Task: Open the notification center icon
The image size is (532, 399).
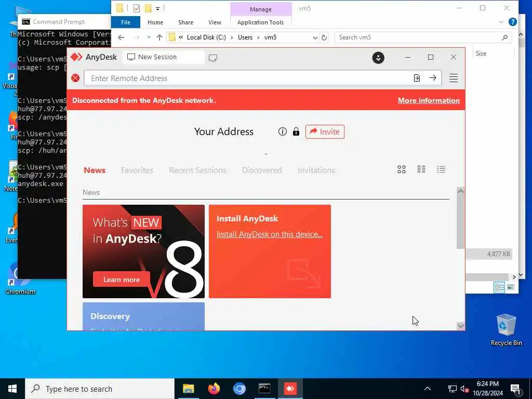Action: 515,389
